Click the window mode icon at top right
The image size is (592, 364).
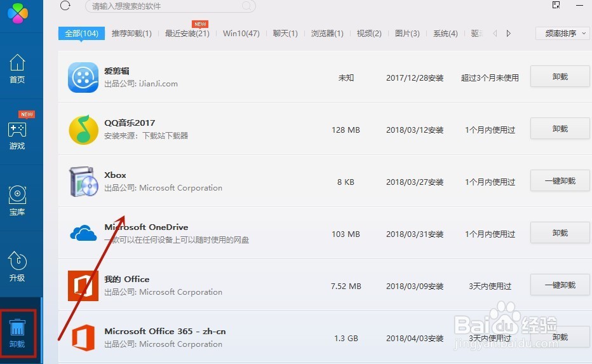click(x=556, y=5)
